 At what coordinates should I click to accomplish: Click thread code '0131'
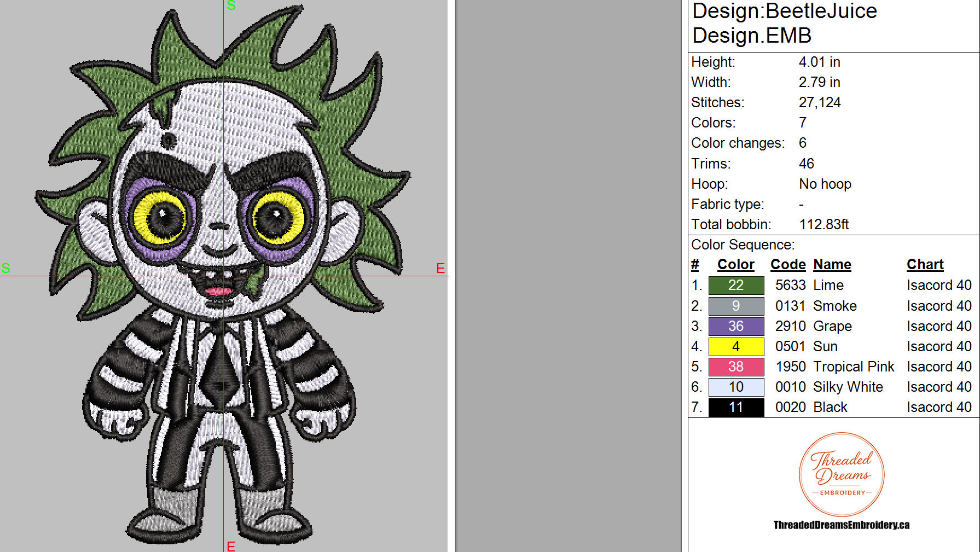(x=791, y=306)
